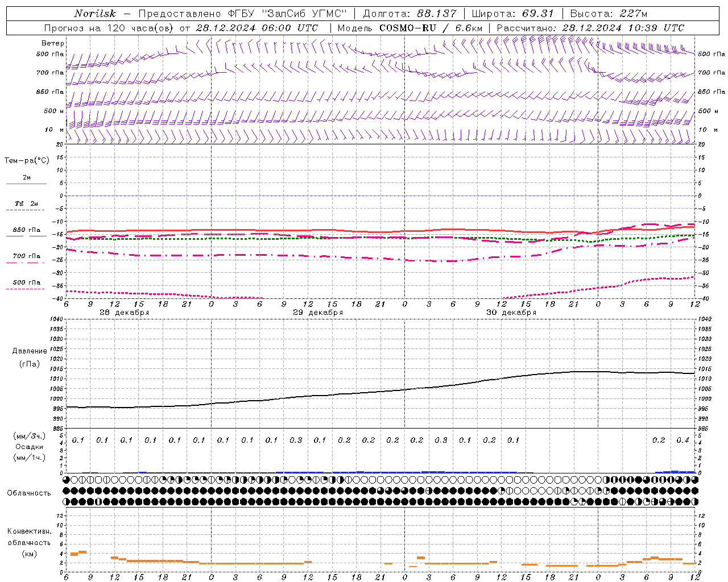Click the (мм/1ч.) precipitation unit label
Image resolution: width=728 pixels, height=582 pixels.
(29, 458)
